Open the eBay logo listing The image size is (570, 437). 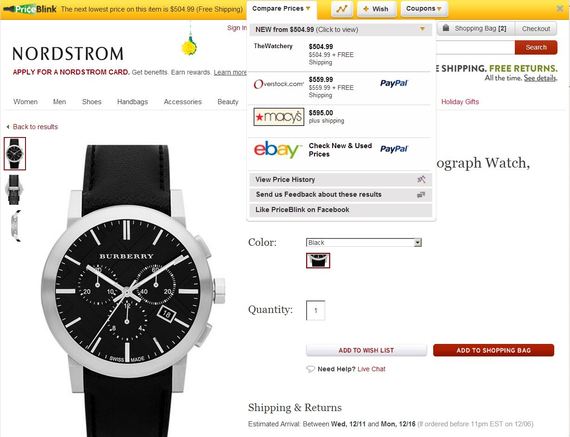pos(278,149)
